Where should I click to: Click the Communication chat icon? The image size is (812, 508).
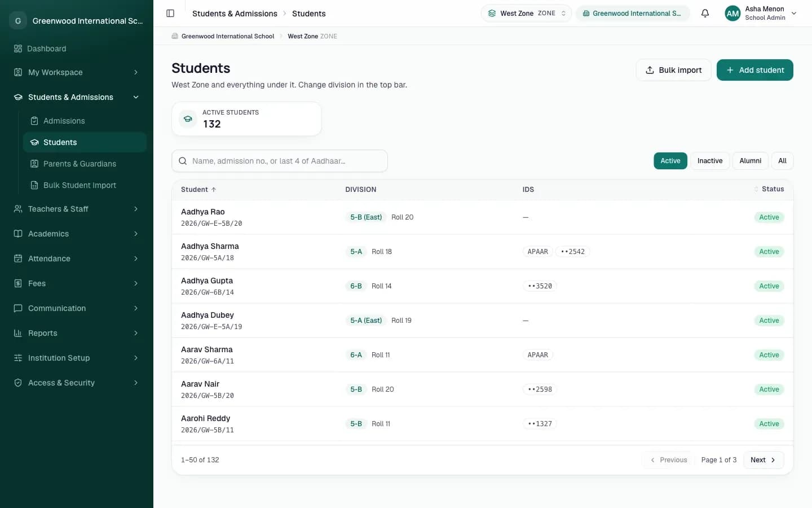[18, 308]
